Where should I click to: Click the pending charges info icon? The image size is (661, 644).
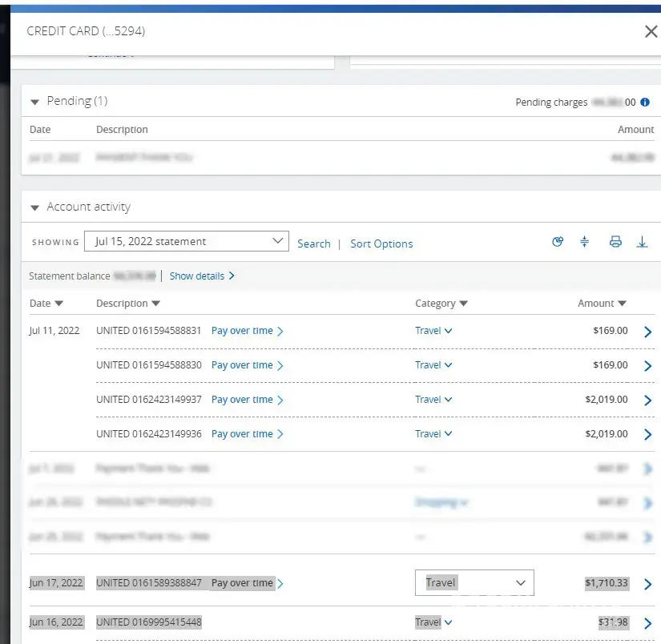tap(645, 103)
